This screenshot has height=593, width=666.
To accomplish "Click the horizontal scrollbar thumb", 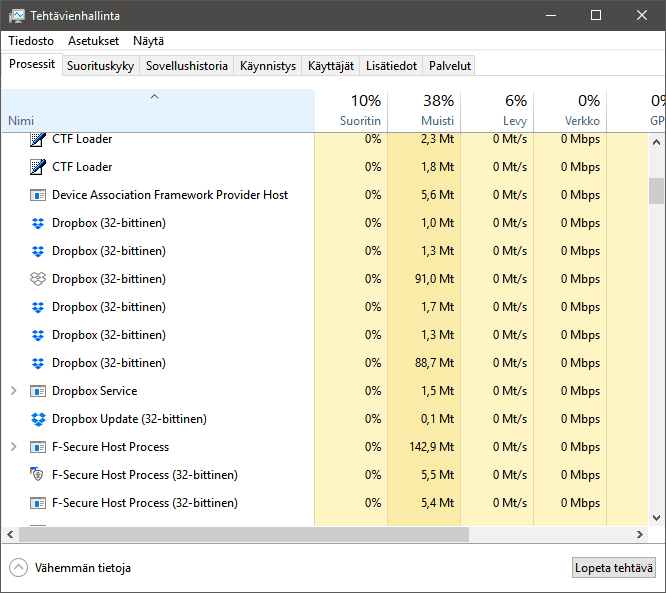I will pos(244,534).
